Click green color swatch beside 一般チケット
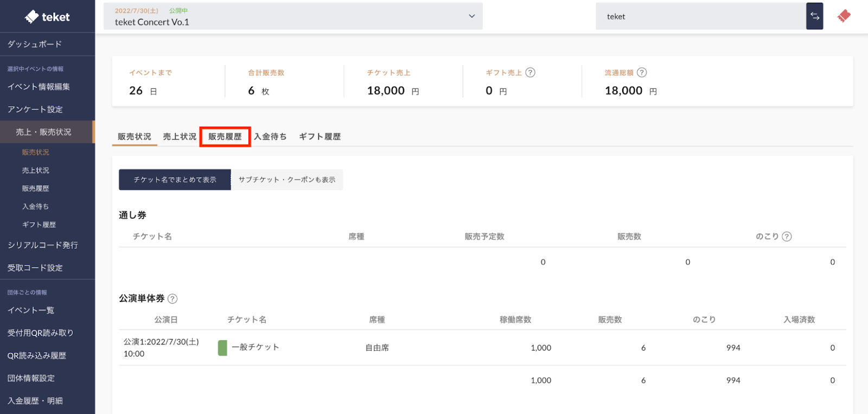 pyautogui.click(x=222, y=348)
